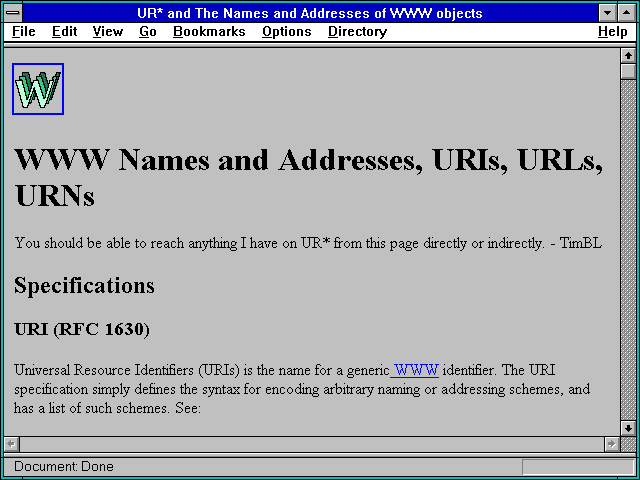Click the vertical scrollbar down arrow
This screenshot has width=640, height=480.
[628, 428]
